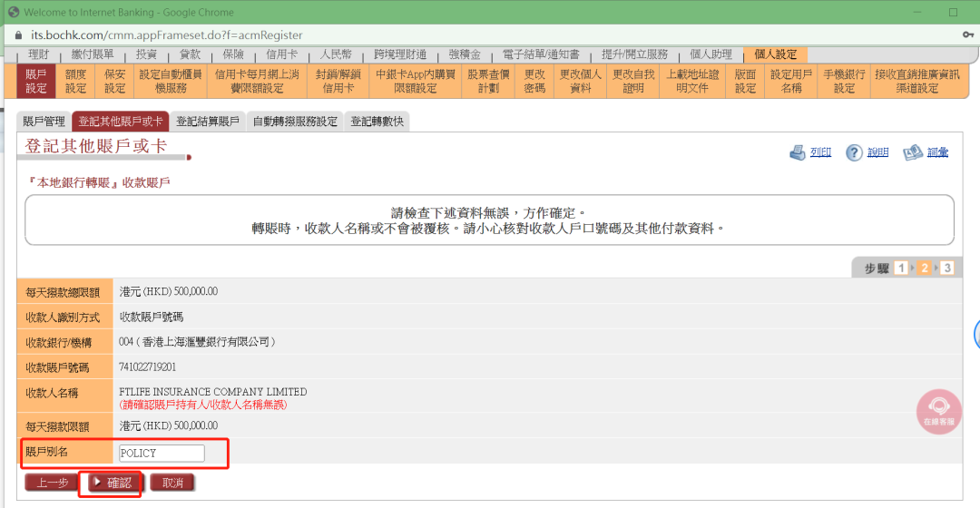The width and height of the screenshot is (980, 508).
Task: Open the 強積金 main menu
Action: click(465, 54)
